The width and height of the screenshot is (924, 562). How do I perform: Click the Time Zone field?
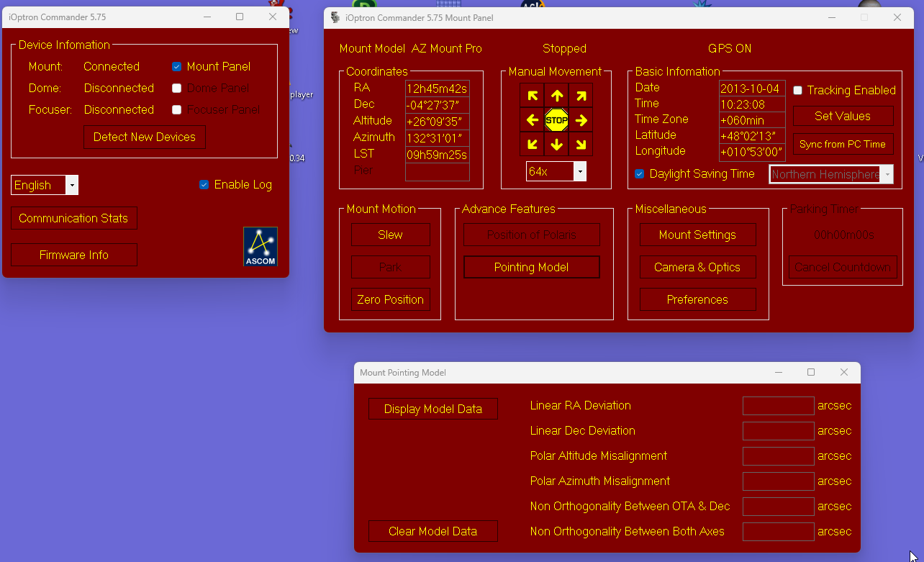click(x=752, y=121)
